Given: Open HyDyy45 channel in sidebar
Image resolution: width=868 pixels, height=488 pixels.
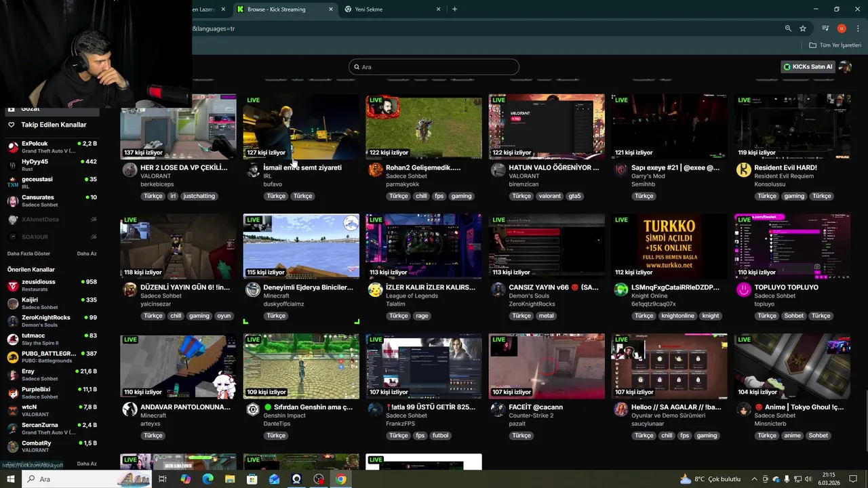Looking at the screenshot, I should tap(52, 165).
